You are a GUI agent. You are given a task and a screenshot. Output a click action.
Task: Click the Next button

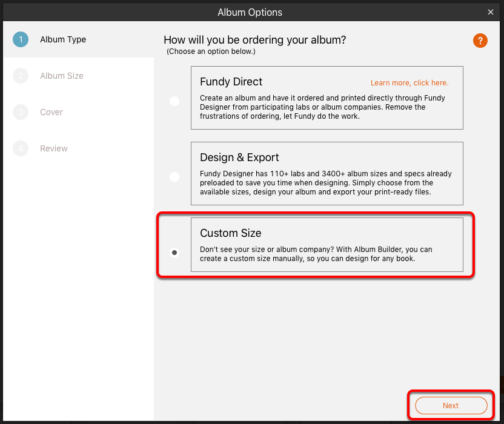tap(451, 405)
